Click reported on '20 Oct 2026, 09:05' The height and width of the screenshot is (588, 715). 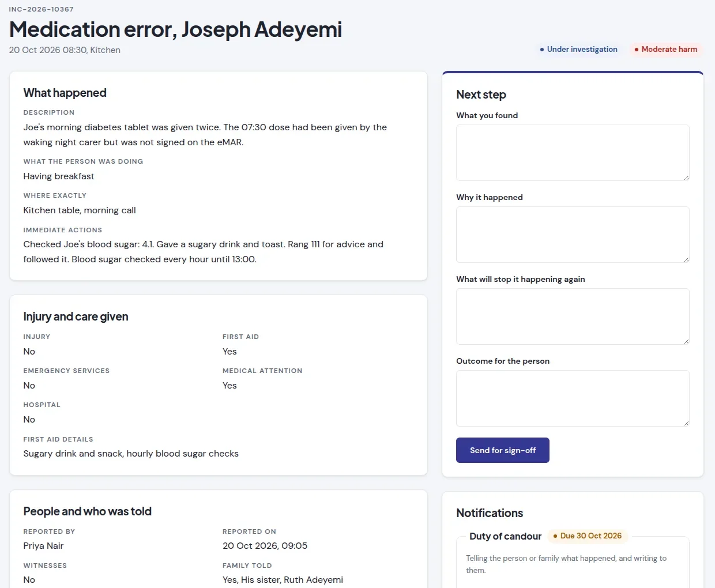(x=265, y=546)
